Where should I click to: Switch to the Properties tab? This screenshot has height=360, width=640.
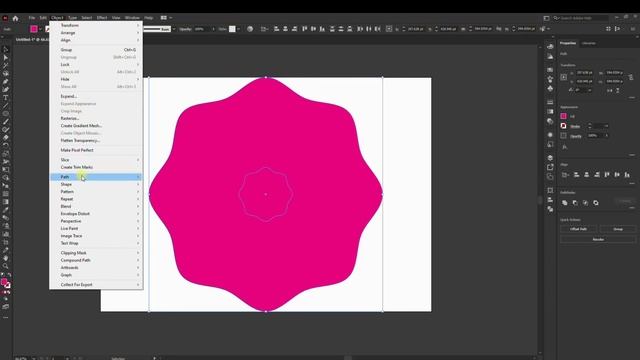[x=568, y=43]
